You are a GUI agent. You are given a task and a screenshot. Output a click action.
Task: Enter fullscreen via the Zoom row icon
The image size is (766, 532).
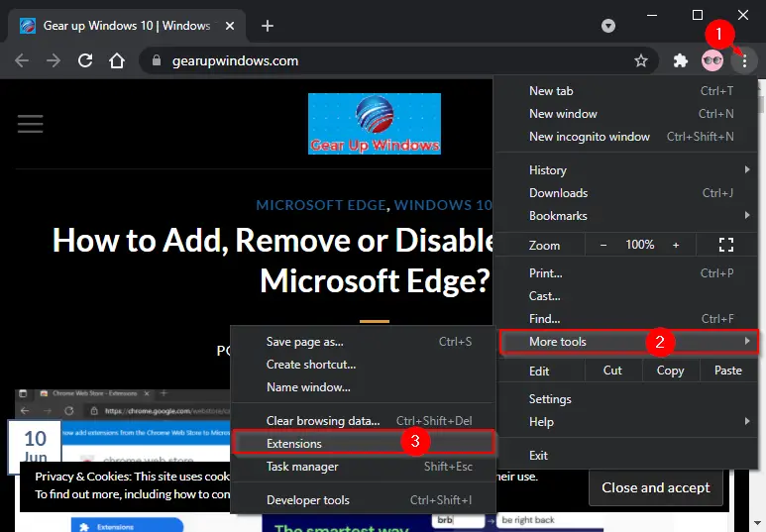point(726,245)
